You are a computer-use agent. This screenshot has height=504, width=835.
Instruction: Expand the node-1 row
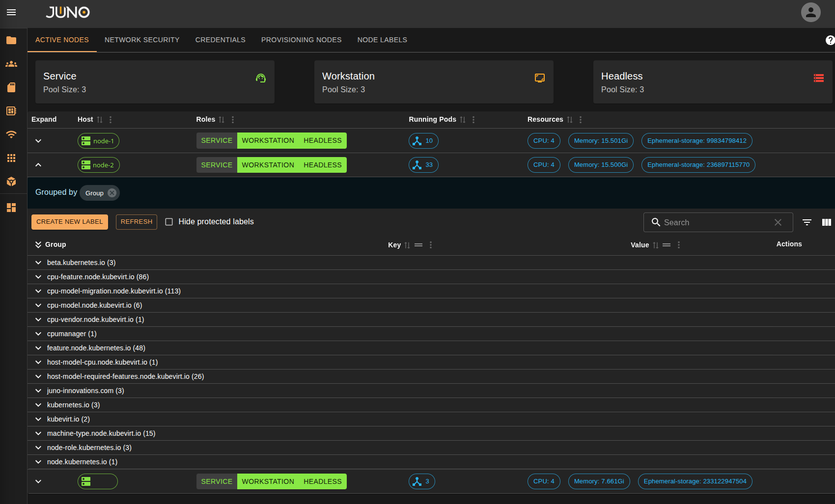(x=38, y=141)
